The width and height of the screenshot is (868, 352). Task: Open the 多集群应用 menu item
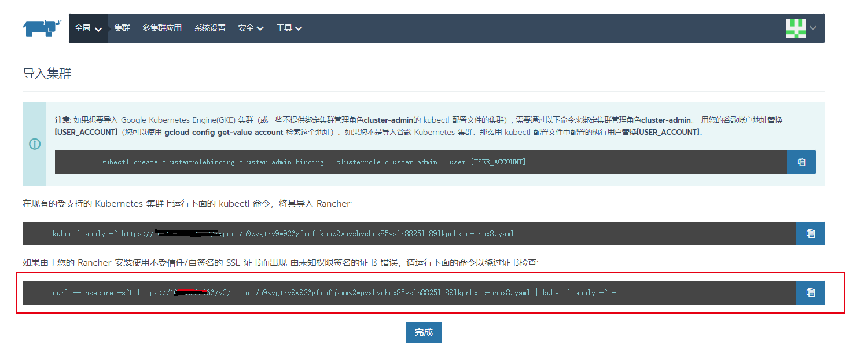[162, 28]
